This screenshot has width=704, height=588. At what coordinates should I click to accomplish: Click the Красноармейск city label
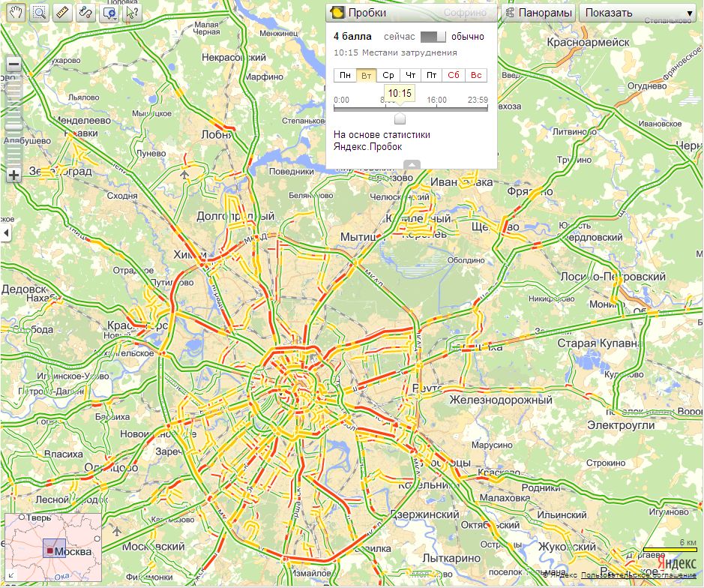pyautogui.click(x=588, y=42)
